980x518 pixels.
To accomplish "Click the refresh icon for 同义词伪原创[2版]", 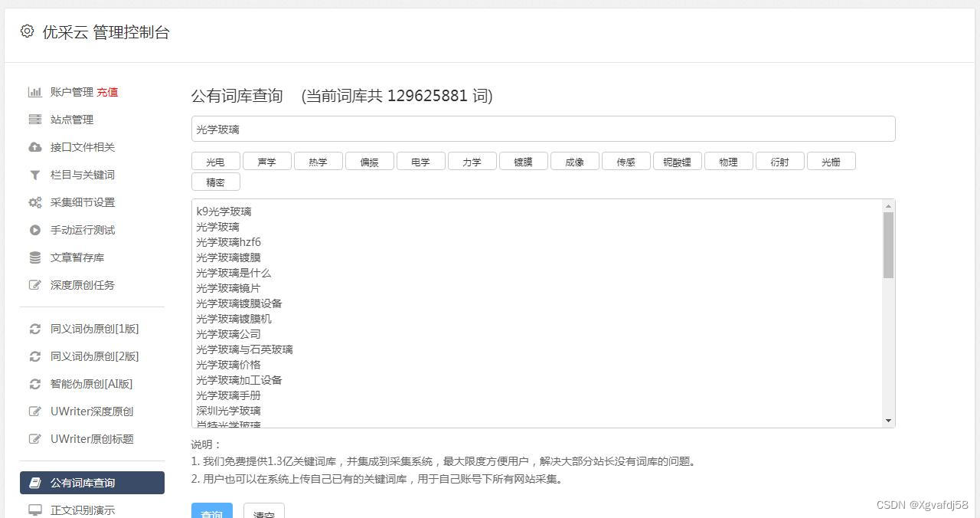I will (x=34, y=356).
